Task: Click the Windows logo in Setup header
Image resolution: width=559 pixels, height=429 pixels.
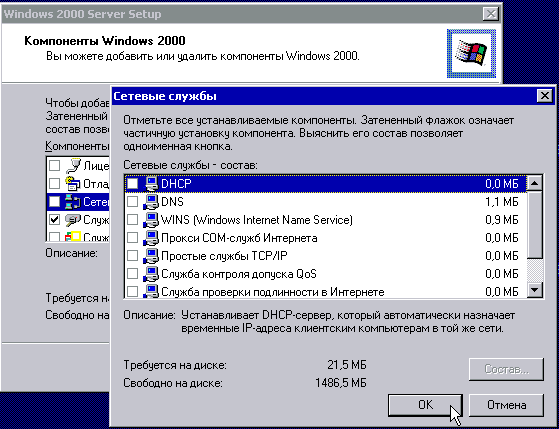Action: [471, 53]
